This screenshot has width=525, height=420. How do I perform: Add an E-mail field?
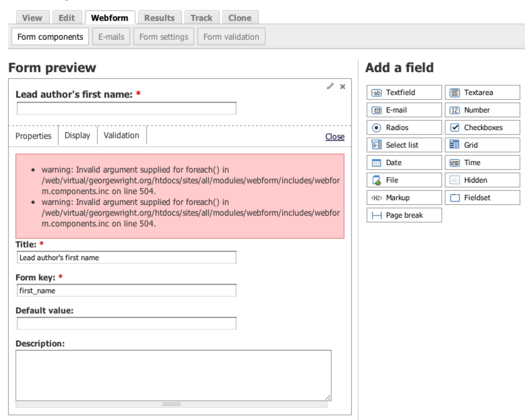click(404, 110)
